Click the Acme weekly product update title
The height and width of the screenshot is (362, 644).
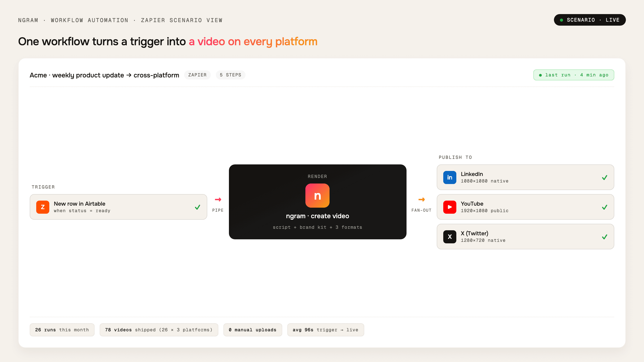(104, 75)
